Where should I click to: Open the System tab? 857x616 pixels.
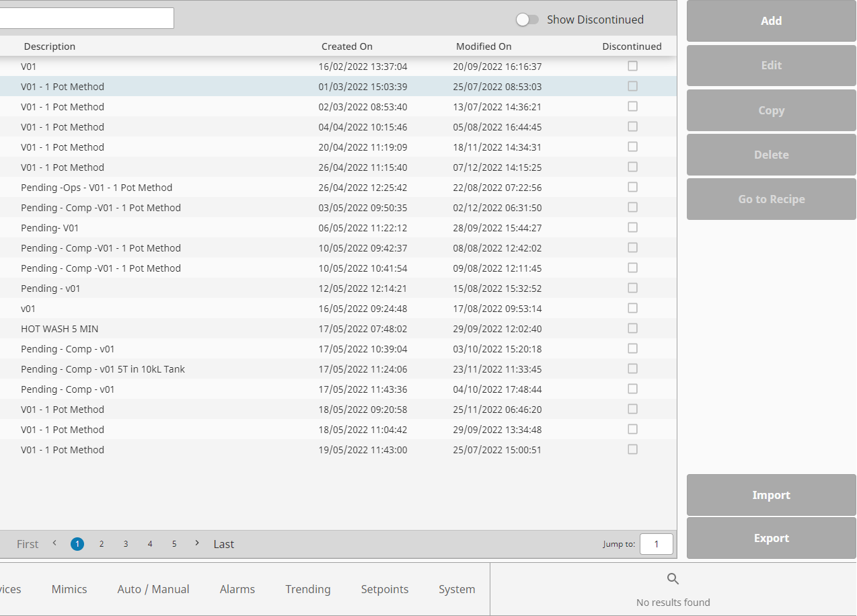coord(457,589)
